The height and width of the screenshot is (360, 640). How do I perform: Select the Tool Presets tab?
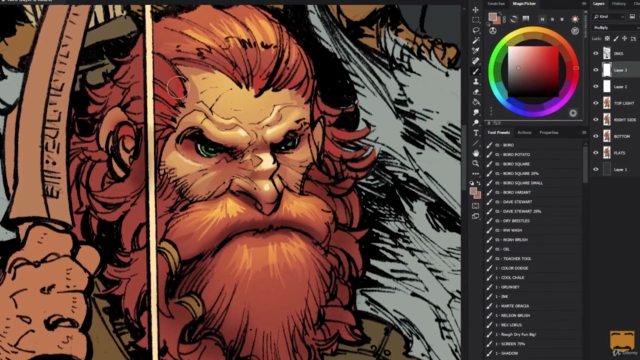click(x=499, y=133)
